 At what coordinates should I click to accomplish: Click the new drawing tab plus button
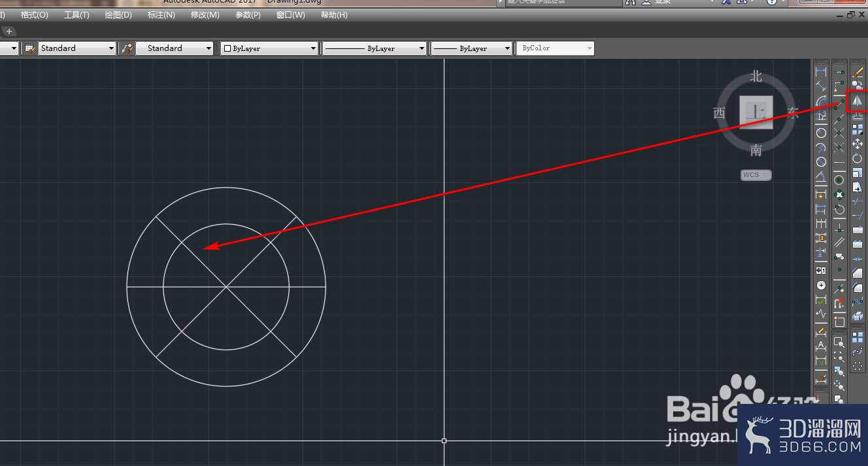[9, 31]
